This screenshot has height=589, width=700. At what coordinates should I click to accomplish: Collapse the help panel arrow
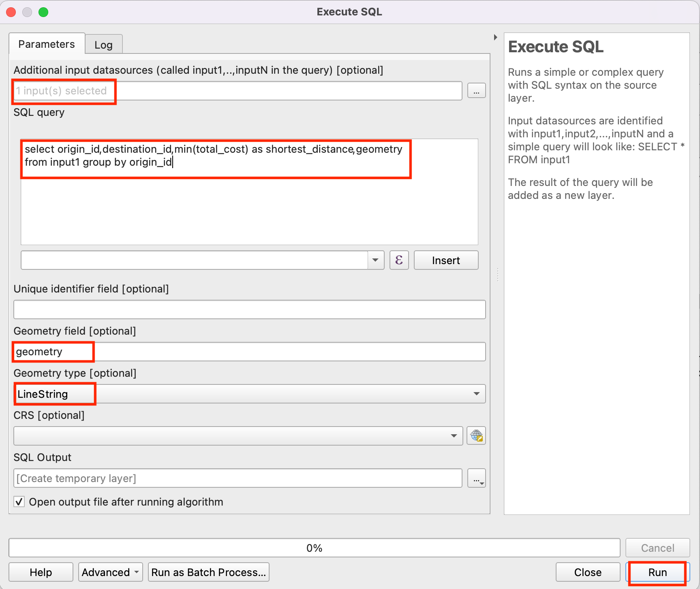click(495, 37)
